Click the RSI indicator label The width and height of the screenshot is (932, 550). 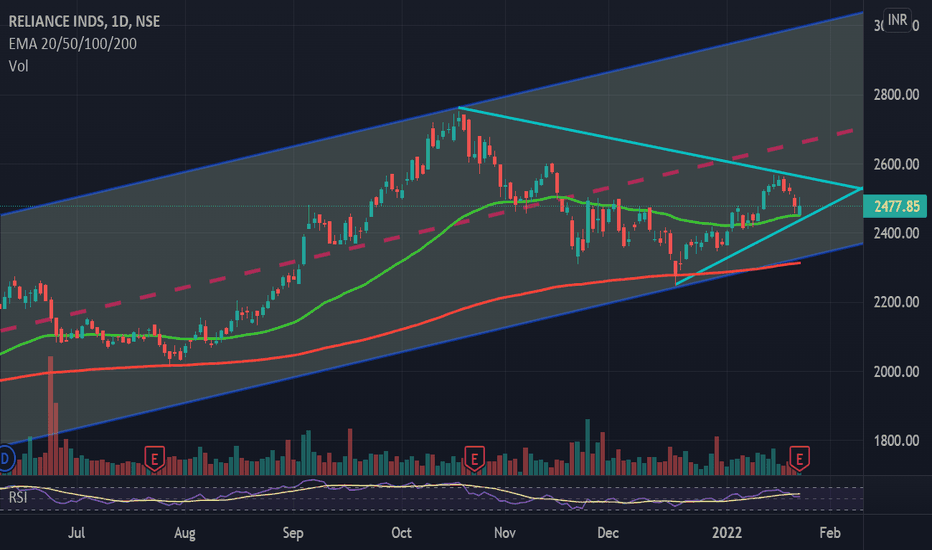tap(18, 497)
